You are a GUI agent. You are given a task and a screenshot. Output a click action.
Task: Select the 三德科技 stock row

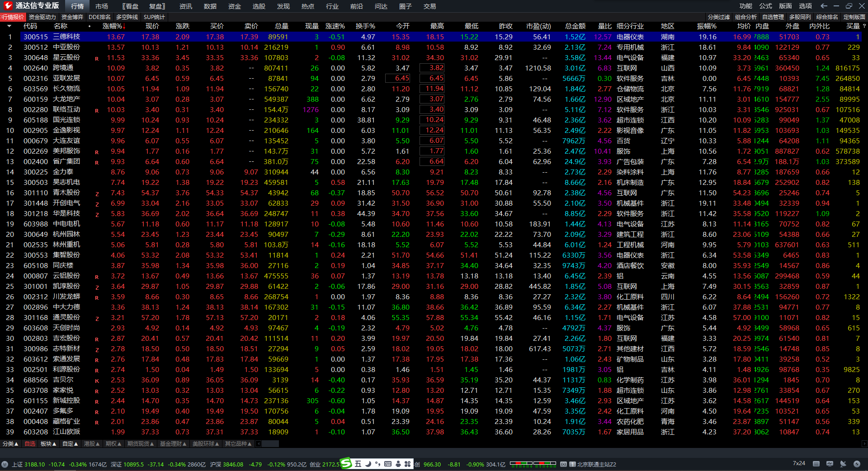click(x=431, y=37)
